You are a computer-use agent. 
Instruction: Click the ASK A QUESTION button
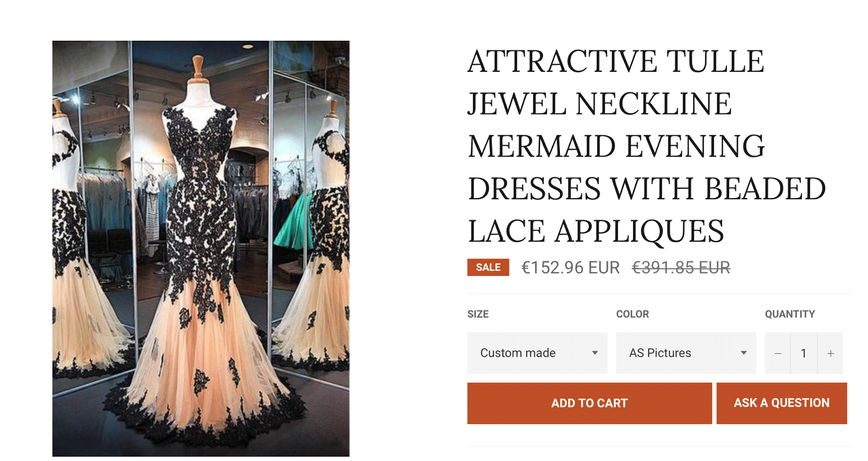point(782,403)
